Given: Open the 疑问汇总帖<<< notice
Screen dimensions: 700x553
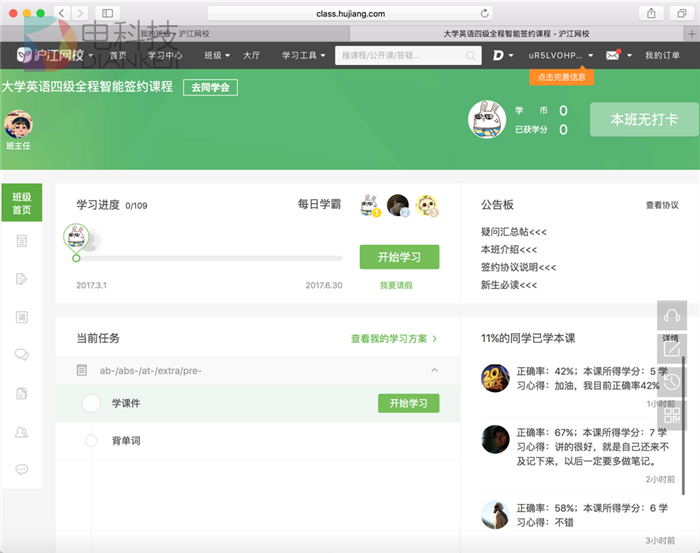Looking at the screenshot, I should pyautogui.click(x=513, y=232).
